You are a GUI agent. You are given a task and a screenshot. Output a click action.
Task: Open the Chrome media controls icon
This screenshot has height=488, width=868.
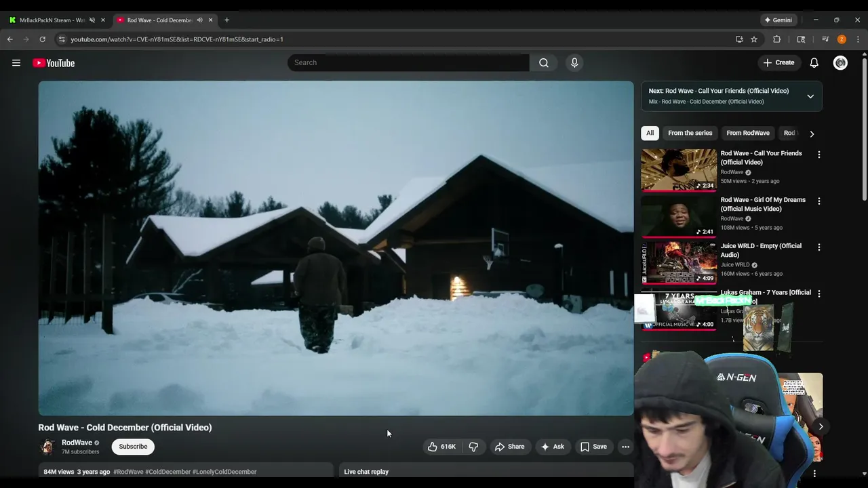825,39
